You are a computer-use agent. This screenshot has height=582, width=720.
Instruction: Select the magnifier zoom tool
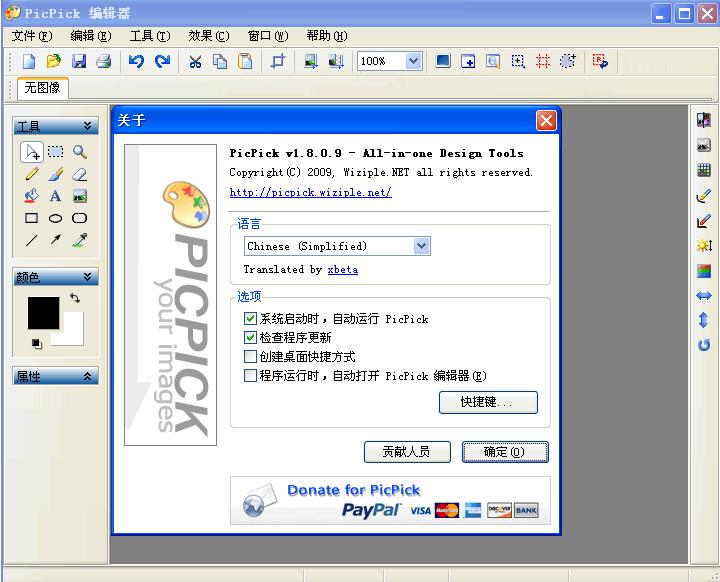point(80,151)
